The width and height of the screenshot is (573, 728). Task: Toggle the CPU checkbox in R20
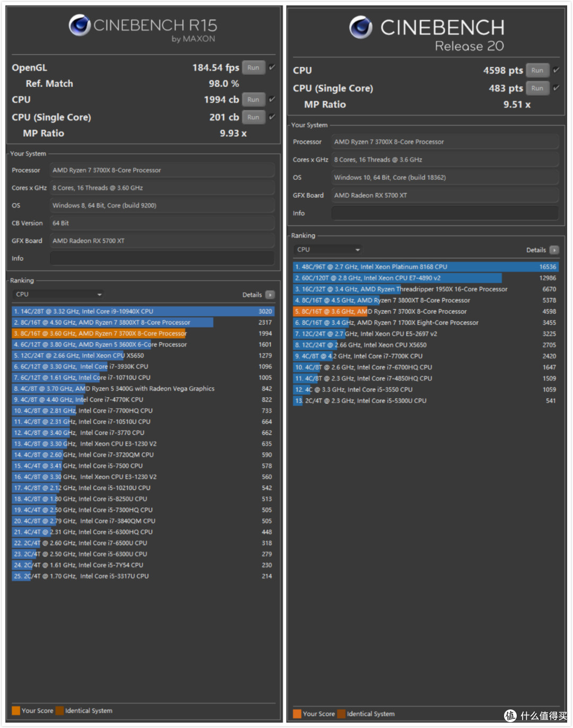pyautogui.click(x=556, y=70)
